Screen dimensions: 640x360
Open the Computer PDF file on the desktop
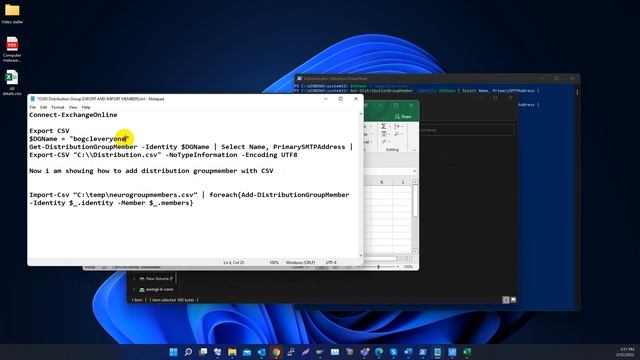pos(12,49)
